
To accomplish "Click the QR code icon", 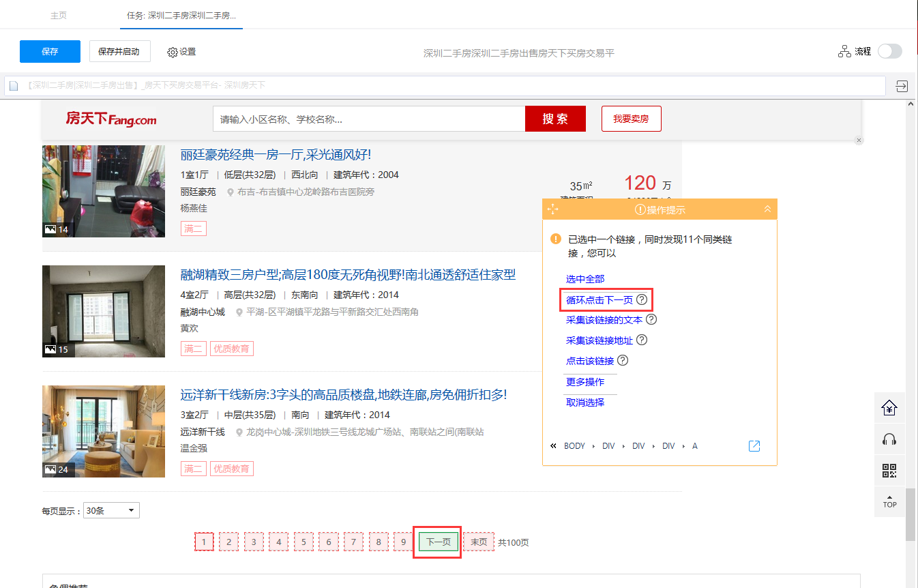I will 889,471.
